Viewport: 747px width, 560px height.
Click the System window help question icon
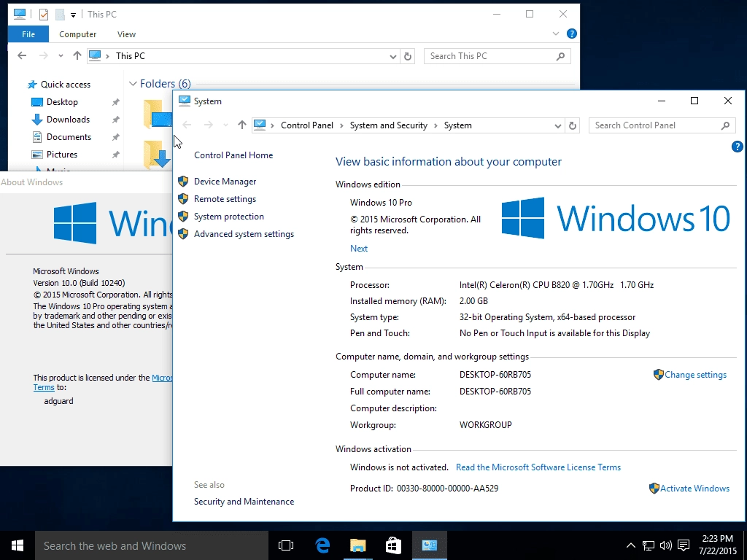tap(737, 147)
